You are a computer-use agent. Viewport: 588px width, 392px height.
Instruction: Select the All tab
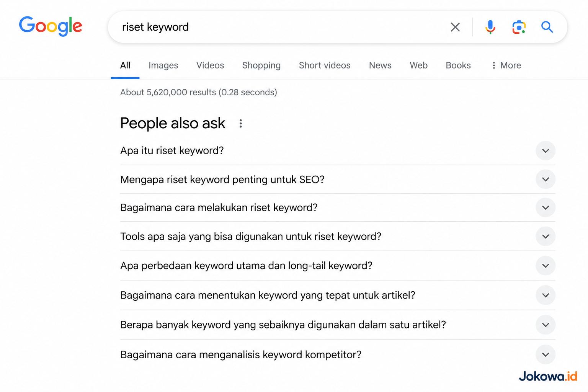click(125, 65)
